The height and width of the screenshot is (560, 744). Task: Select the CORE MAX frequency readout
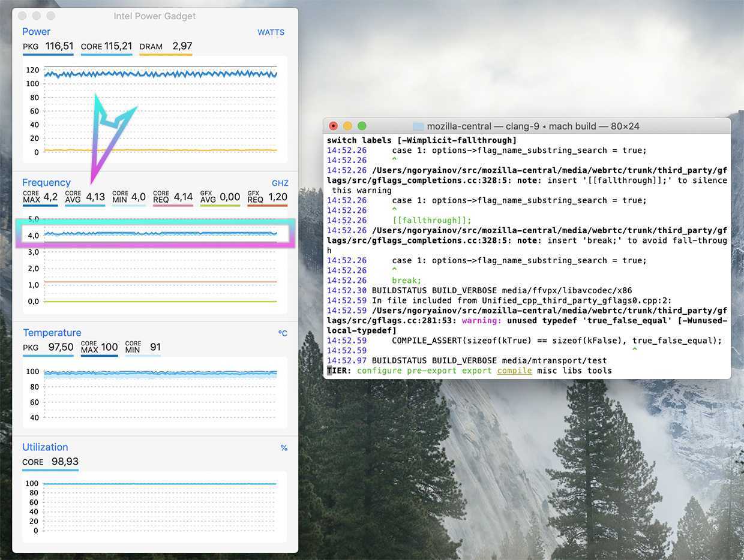(x=50, y=197)
